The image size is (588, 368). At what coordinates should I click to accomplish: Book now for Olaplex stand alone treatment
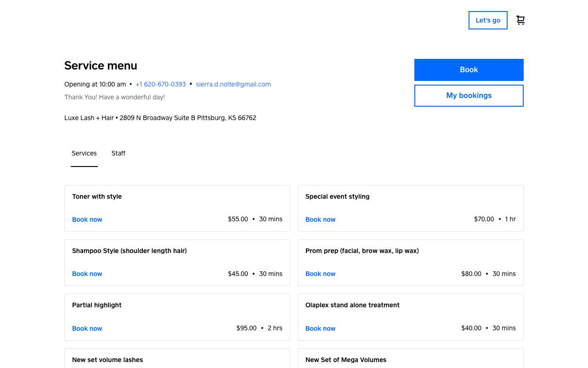(321, 328)
